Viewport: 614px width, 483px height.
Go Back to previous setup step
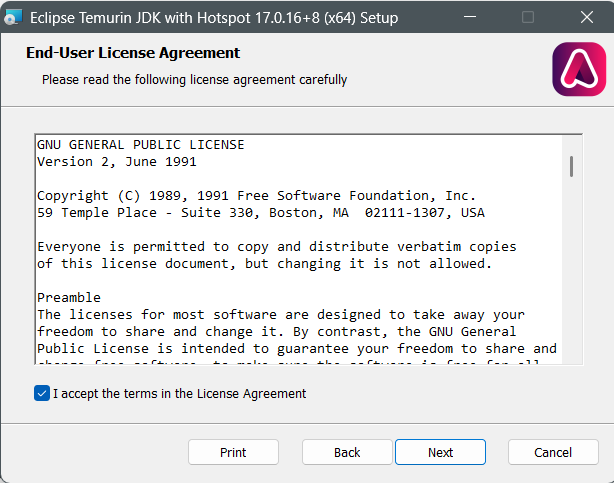[347, 452]
